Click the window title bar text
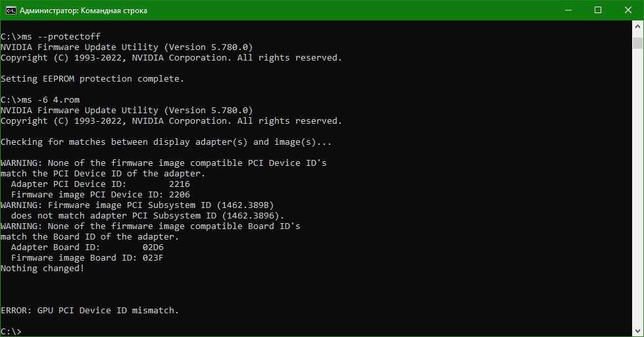Screen dimensions: 644x337 point(84,11)
